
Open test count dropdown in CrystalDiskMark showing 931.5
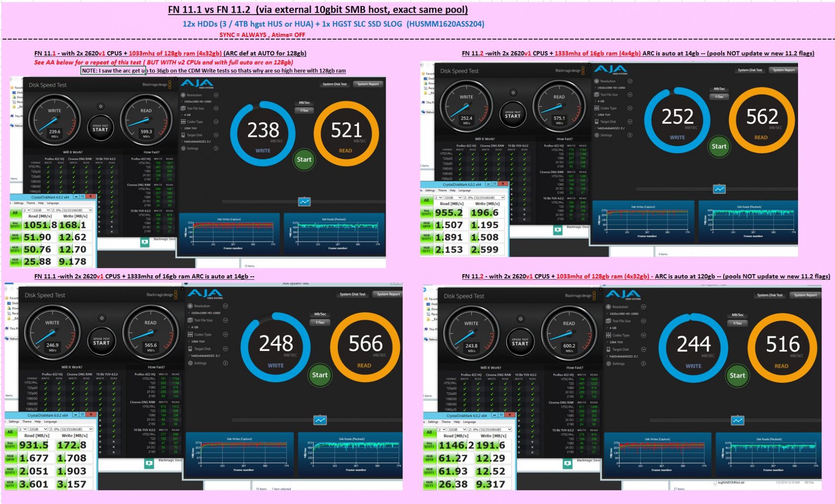[x=23, y=429]
